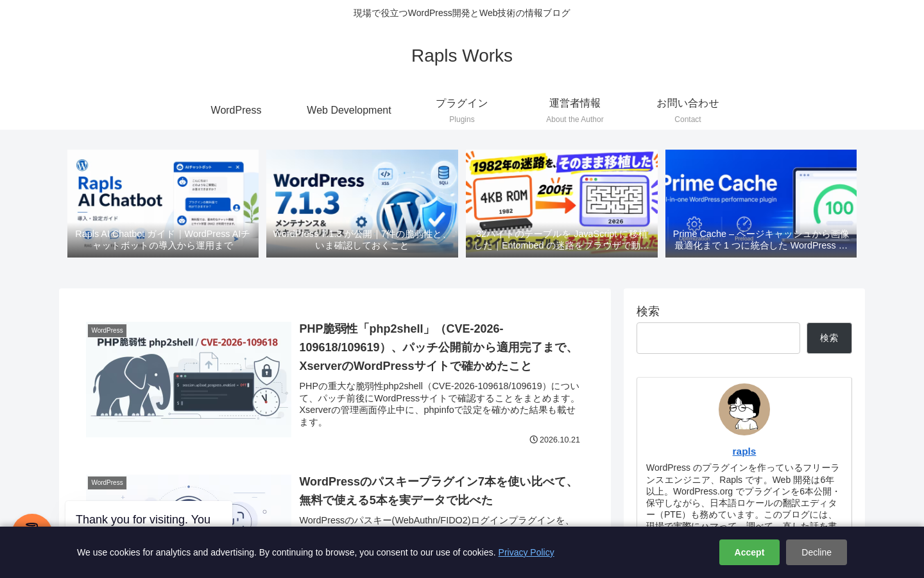Go to the プラグイン Plugins menu
Viewport: 924px width, 578px height.
pyautogui.click(x=462, y=110)
